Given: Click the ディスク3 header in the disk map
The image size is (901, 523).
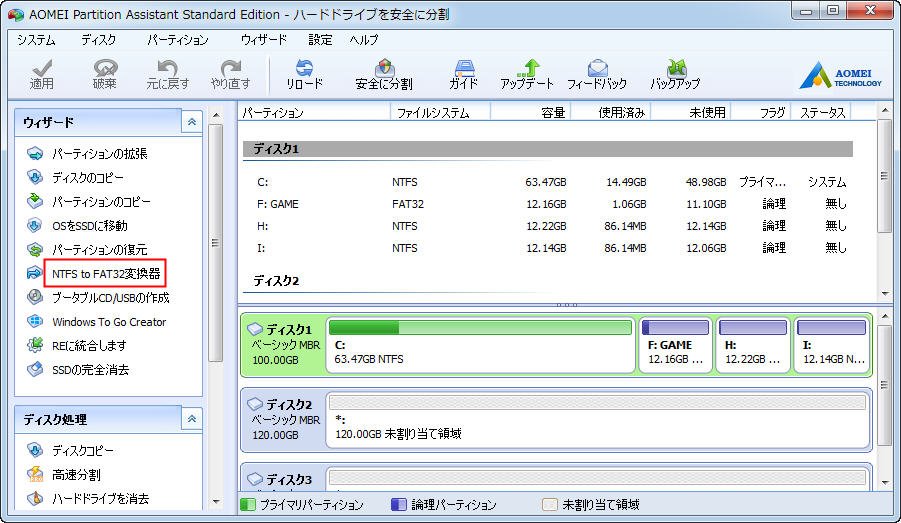Looking at the screenshot, I should pyautogui.click(x=284, y=479).
